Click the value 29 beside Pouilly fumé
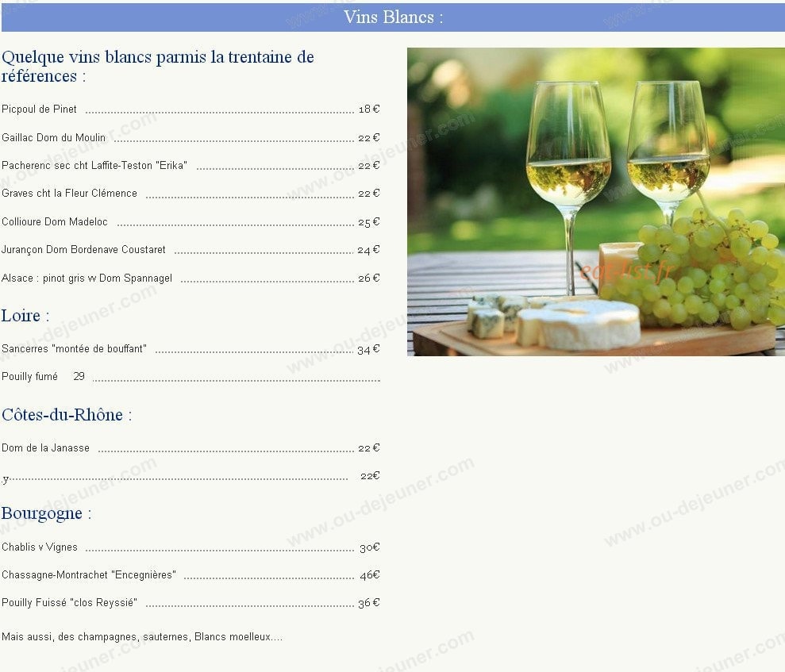 (x=79, y=376)
